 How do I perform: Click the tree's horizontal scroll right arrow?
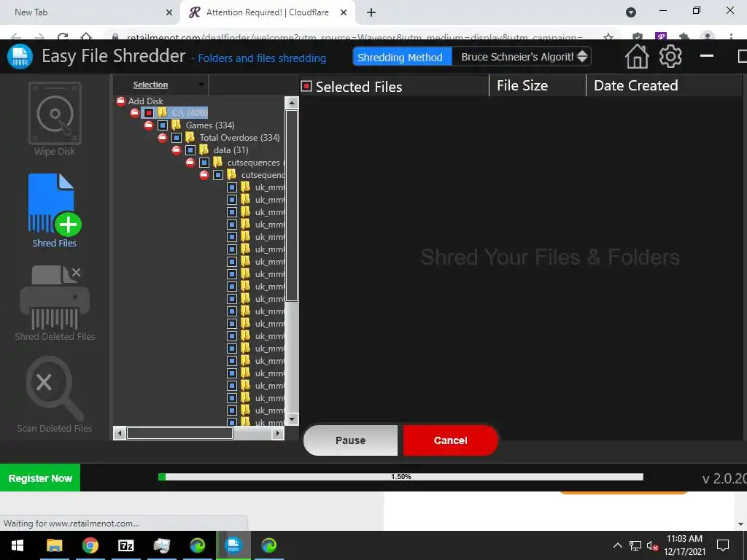click(278, 433)
